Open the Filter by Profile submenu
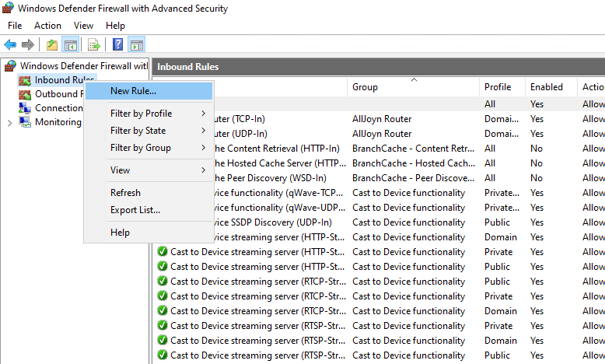605x364 pixels. click(149, 114)
